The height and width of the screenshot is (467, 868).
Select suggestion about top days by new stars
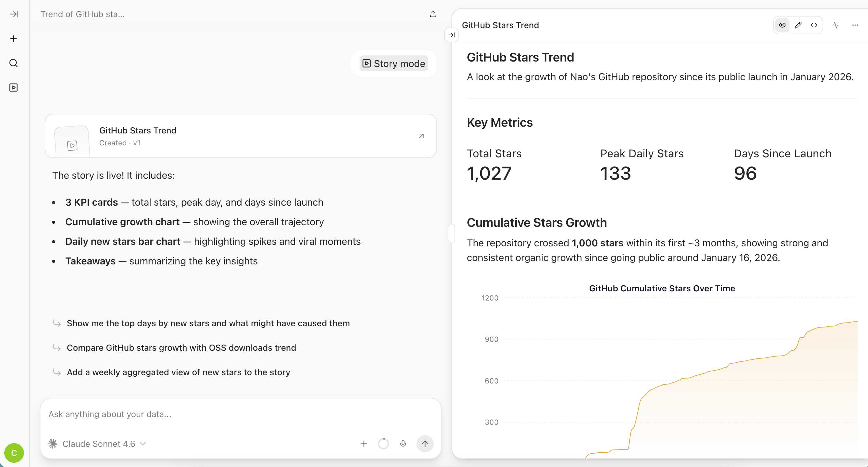click(208, 323)
